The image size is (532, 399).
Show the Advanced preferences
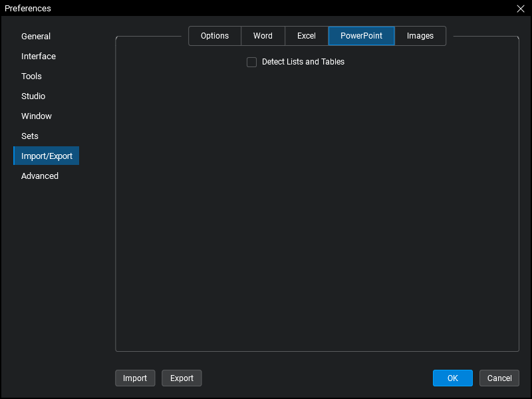pyautogui.click(x=40, y=176)
